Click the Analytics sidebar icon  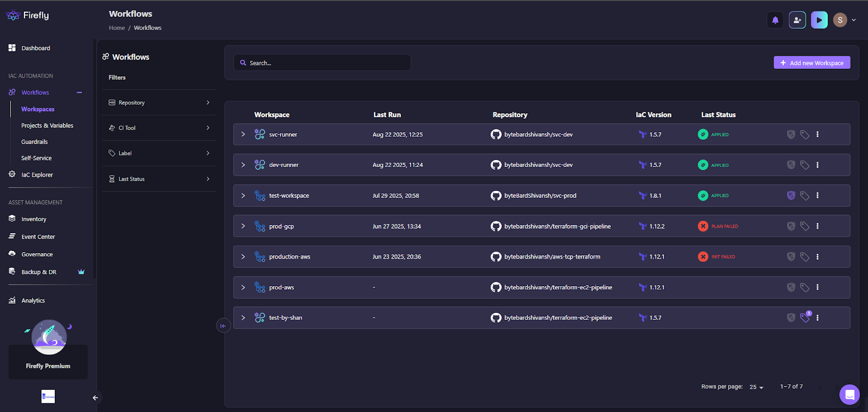click(12, 300)
